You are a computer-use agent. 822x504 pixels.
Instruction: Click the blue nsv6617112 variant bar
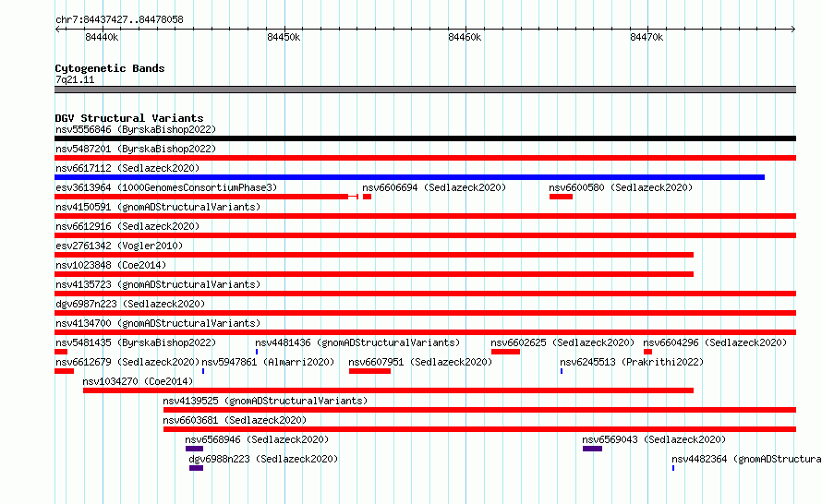(409, 177)
